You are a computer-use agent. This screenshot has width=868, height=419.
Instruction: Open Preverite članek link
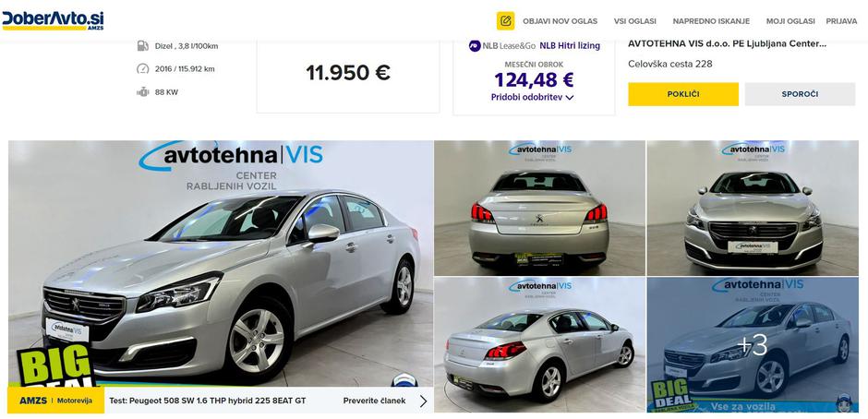point(374,401)
